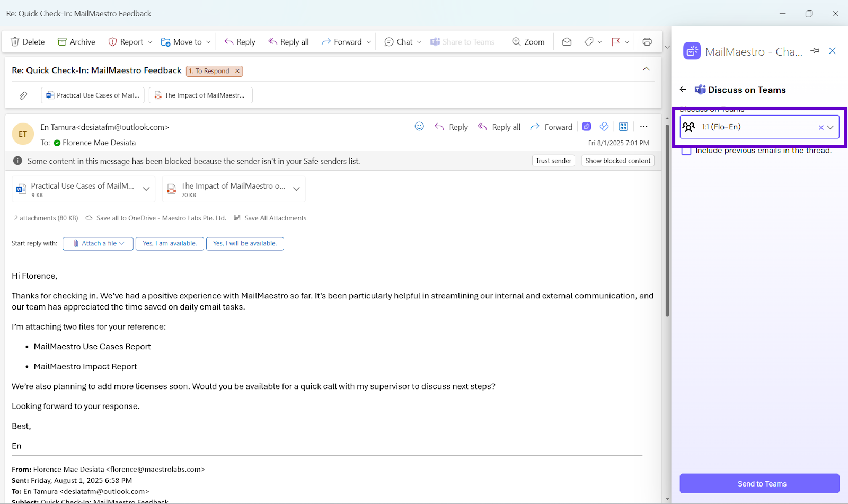Expand the Move to dropdown arrow

point(208,42)
